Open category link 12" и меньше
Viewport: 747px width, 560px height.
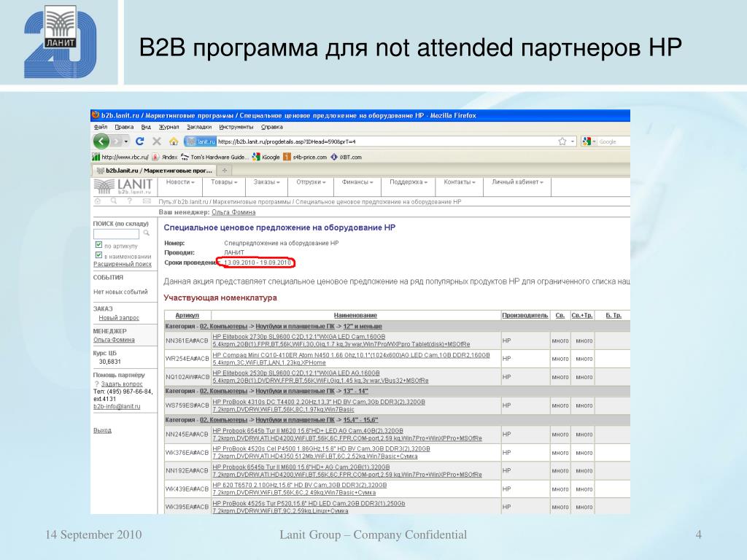point(363,326)
